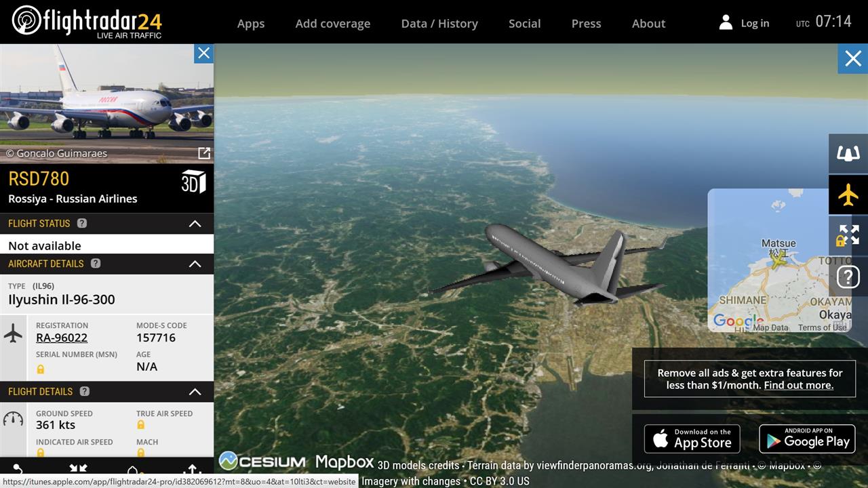The width and height of the screenshot is (868, 488).
Task: Download on the App Store button
Action: point(692,439)
